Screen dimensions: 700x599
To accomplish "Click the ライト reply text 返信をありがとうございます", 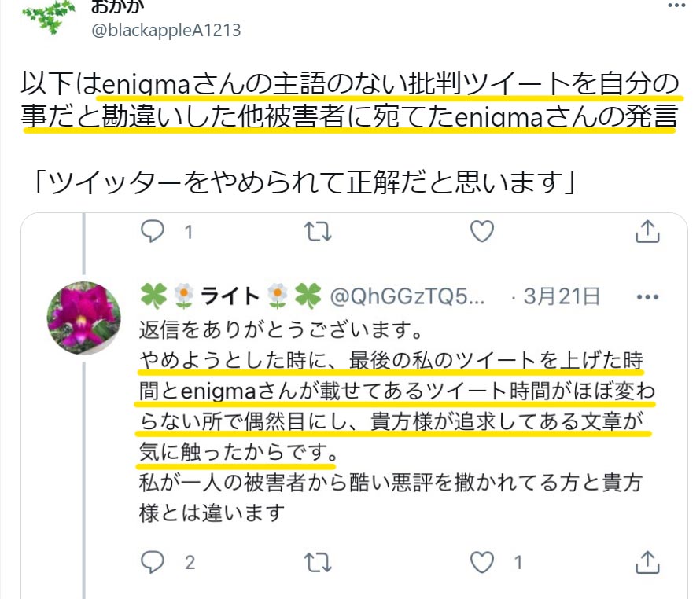I will point(282,330).
